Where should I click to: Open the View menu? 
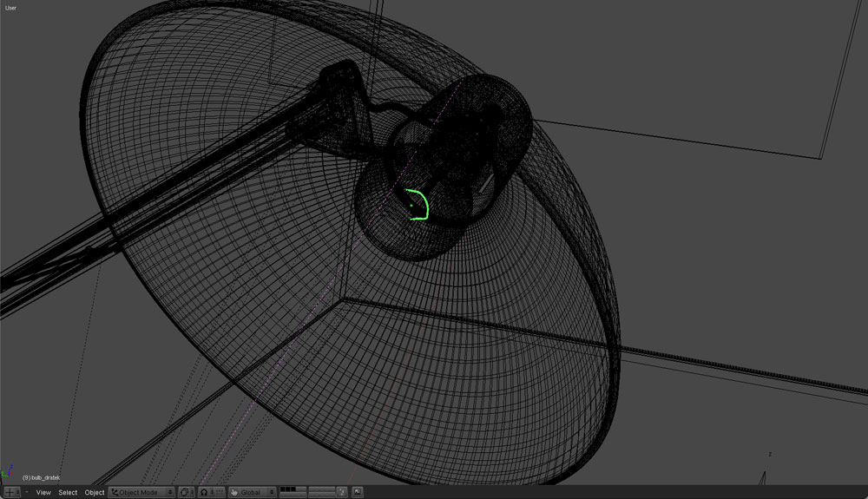coord(43,492)
